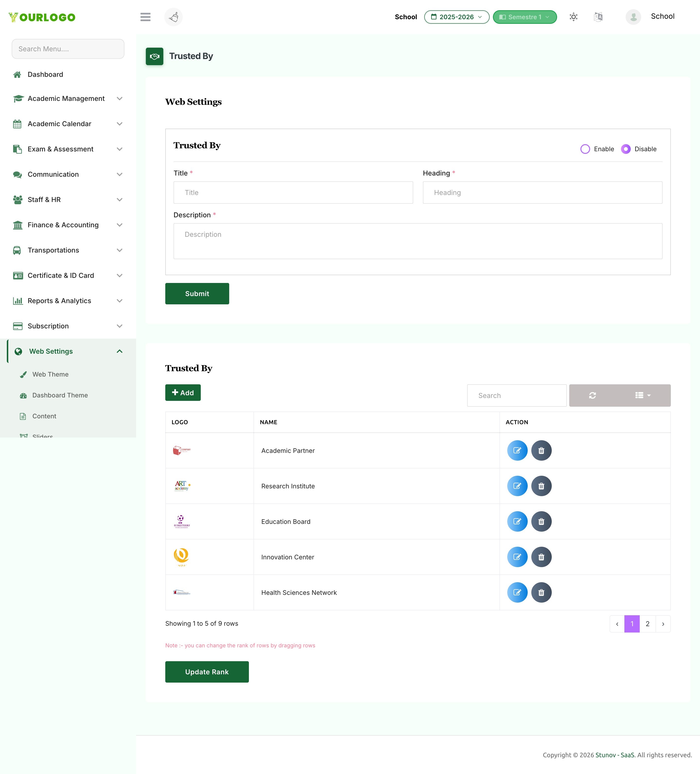700x774 pixels.
Task: Expand Staff & HR menu
Action: point(68,200)
